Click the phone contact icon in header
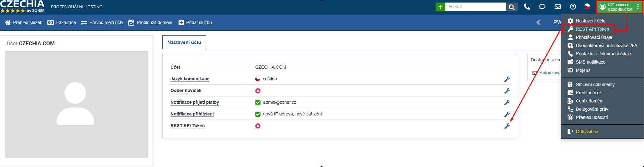This screenshot has width=644, height=167. [x=527, y=7]
